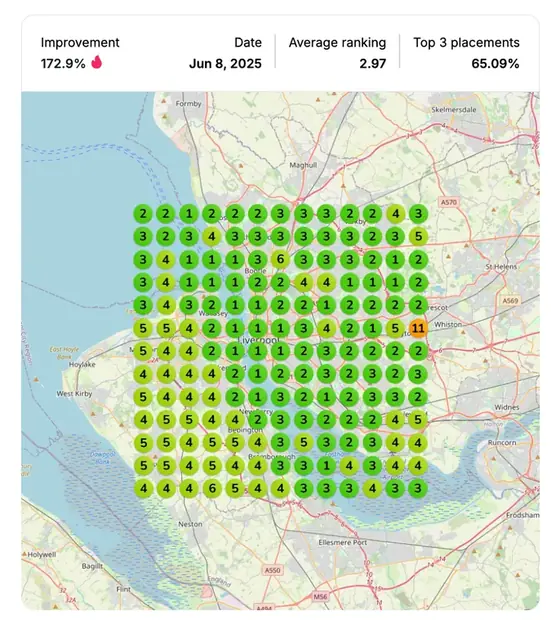
Task: Click the Liverpool city label
Action: [x=259, y=340]
